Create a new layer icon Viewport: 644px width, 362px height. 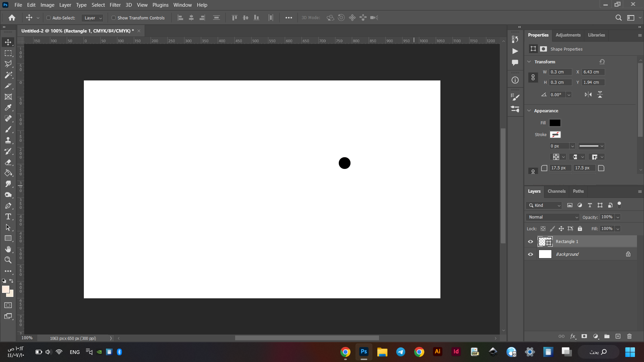(x=618, y=336)
